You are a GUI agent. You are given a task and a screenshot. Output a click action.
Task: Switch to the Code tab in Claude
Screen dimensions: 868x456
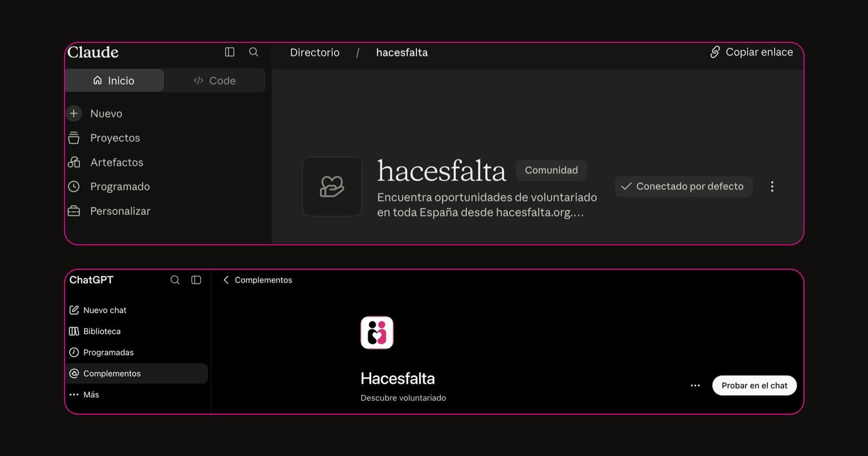[x=215, y=80]
